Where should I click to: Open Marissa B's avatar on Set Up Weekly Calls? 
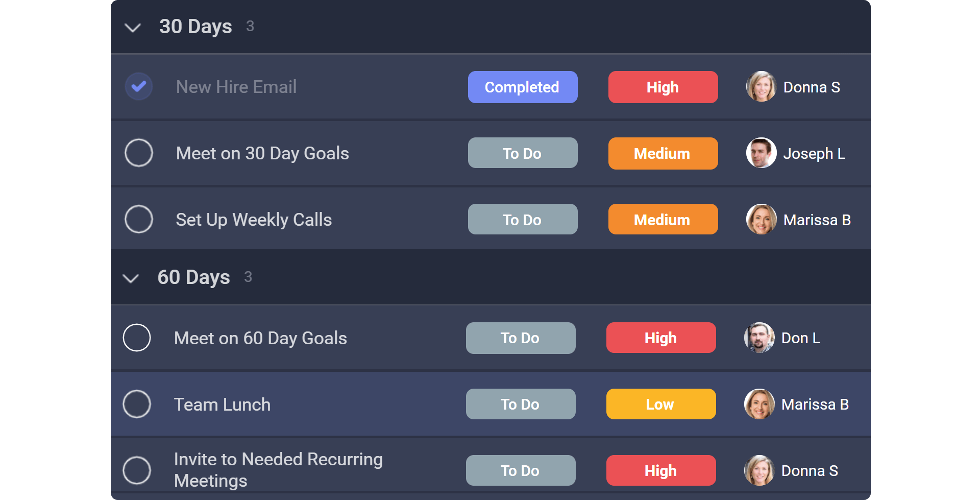point(761,219)
